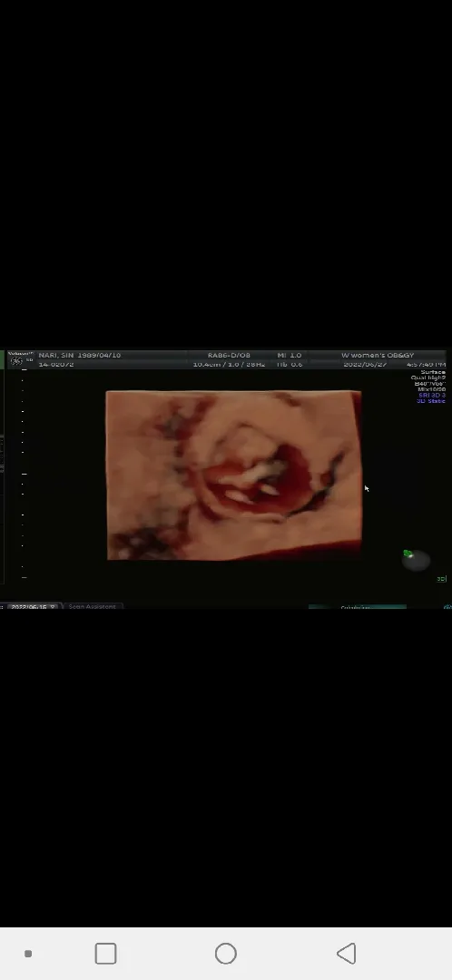The image size is (452, 980).
Task: Tap the Android back triangle button
Action: [x=347, y=953]
